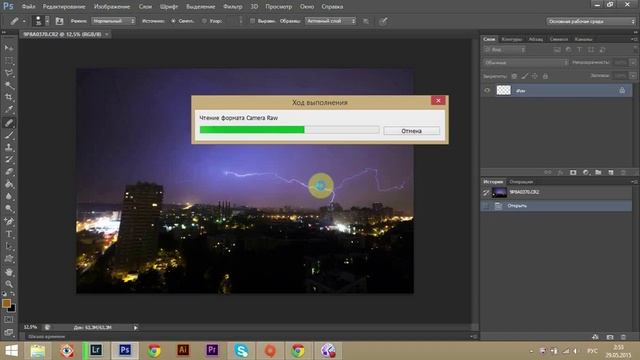The image size is (640, 360).
Task: Open the tool preset picker arrow
Action: point(24,21)
